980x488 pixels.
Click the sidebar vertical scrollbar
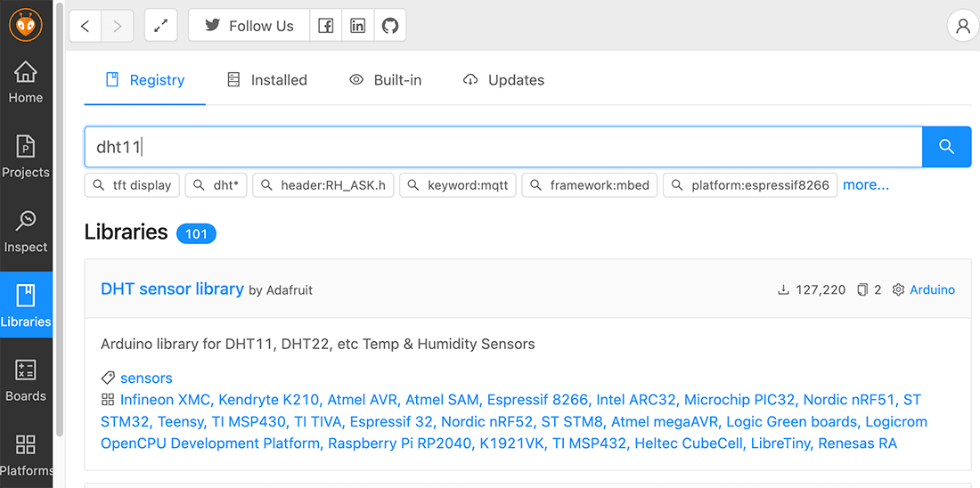coord(60,219)
